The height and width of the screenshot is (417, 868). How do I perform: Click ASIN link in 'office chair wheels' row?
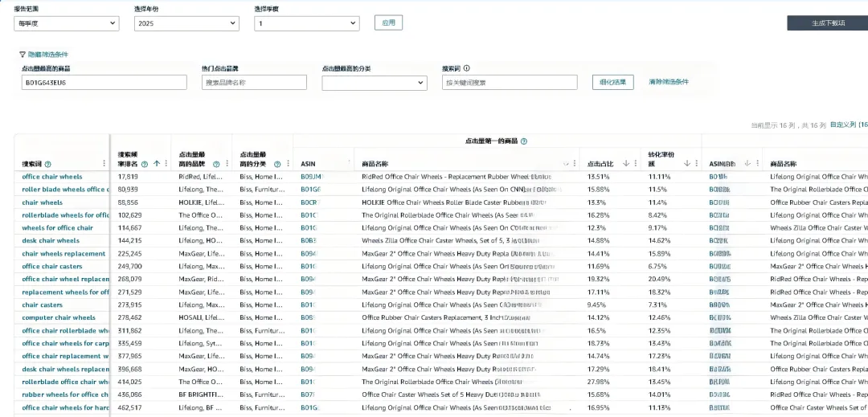click(311, 177)
